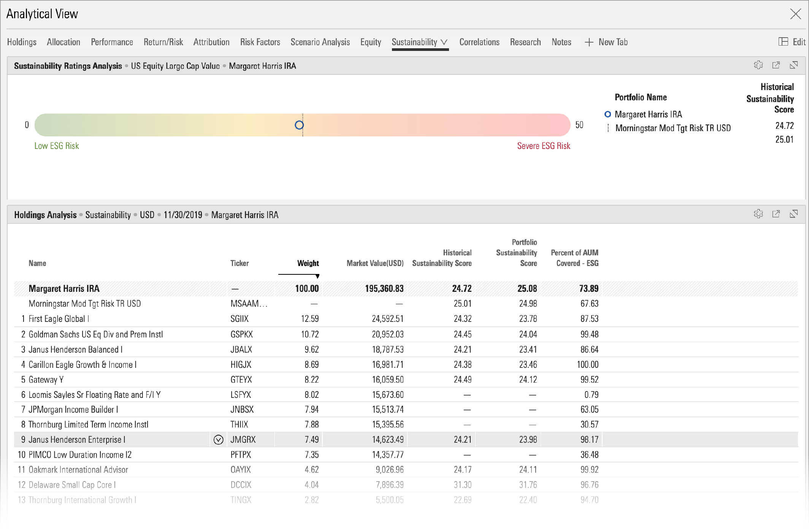The image size is (809, 532).
Task: Select Carillon Eagle Growth & Income row
Action: pyautogui.click(x=406, y=365)
